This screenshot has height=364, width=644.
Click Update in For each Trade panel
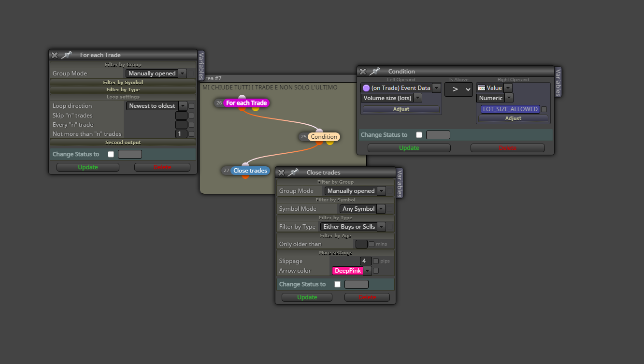88,167
